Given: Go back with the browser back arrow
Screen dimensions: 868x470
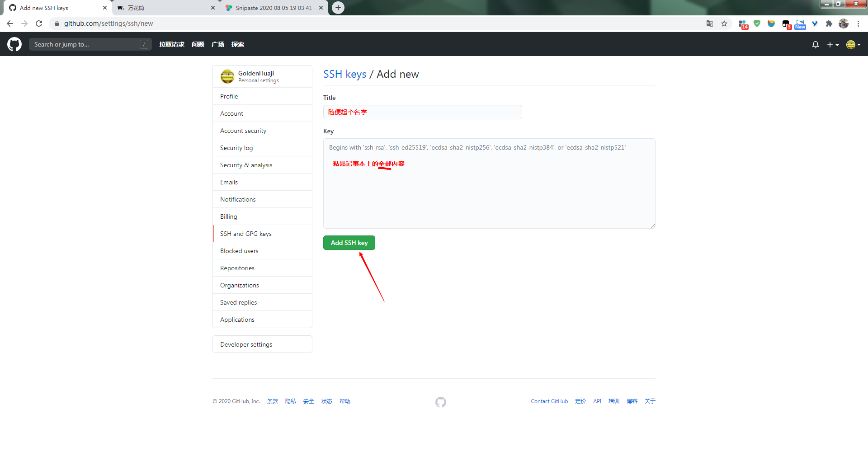Looking at the screenshot, I should 10,23.
